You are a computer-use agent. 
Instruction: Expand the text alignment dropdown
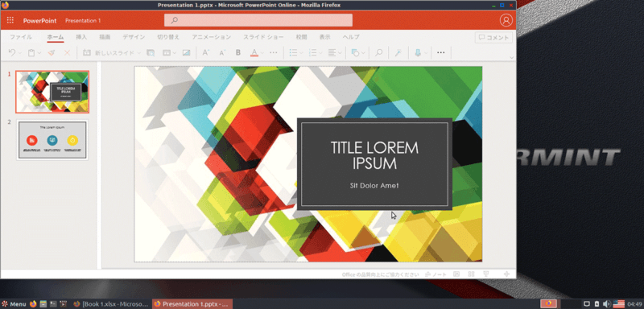[340, 53]
